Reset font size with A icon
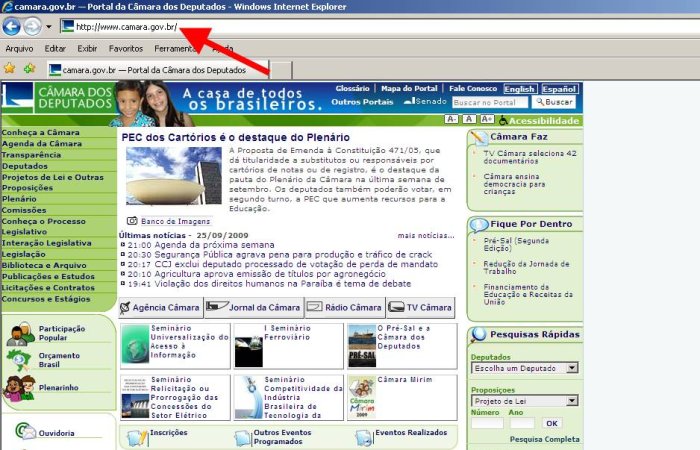Viewport: 700px width, 450px height. coord(469,119)
